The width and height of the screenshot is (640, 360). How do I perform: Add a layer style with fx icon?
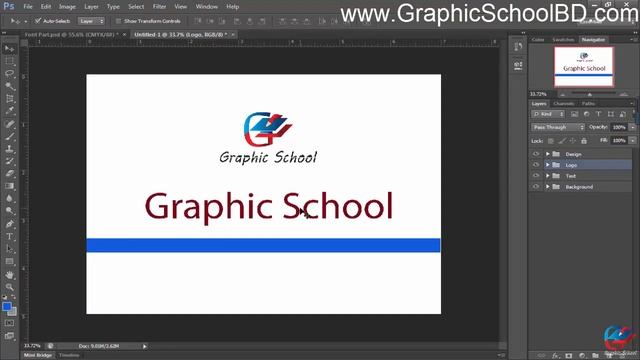[x=555, y=356]
